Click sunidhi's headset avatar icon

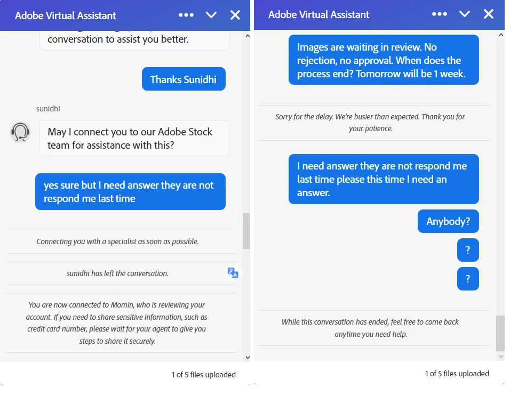click(20, 132)
